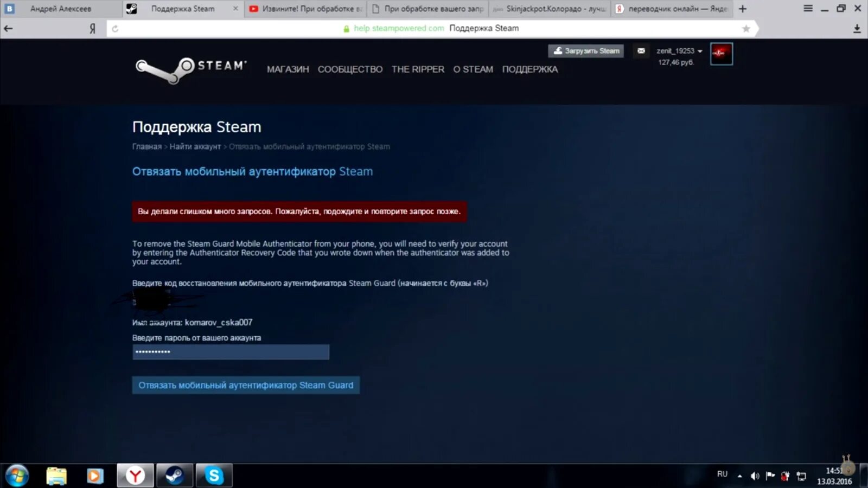Viewport: 868px width, 488px height.
Task: Show hidden tray icons arrow
Action: click(739, 476)
